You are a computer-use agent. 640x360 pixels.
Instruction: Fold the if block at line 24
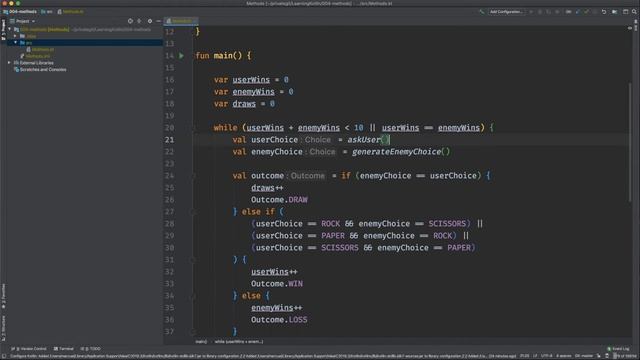click(193, 176)
